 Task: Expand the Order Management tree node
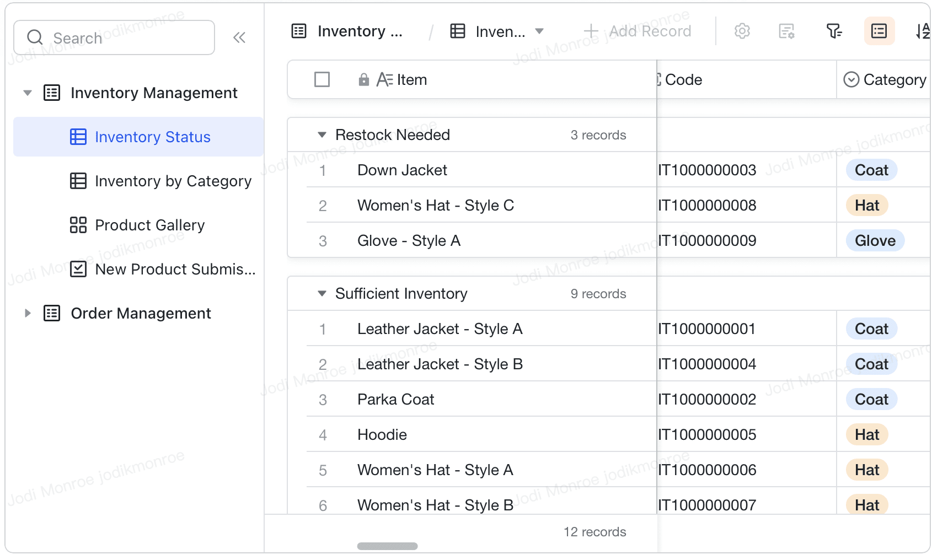(28, 313)
